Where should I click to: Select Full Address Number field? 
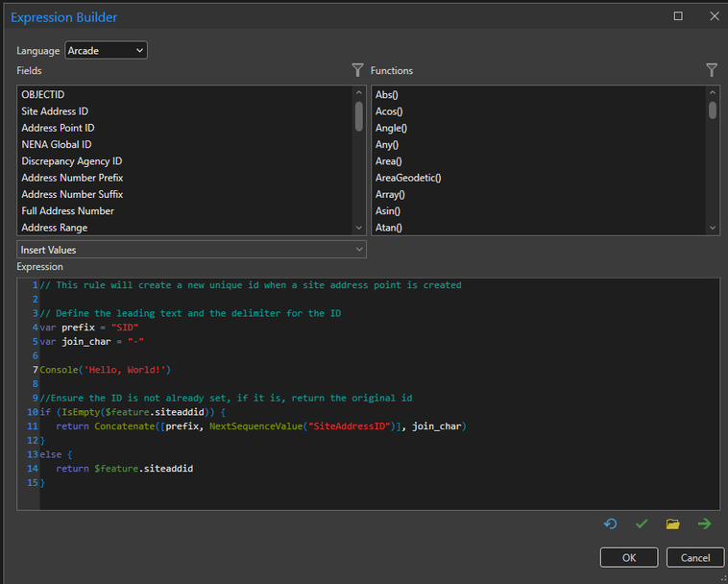(x=67, y=211)
